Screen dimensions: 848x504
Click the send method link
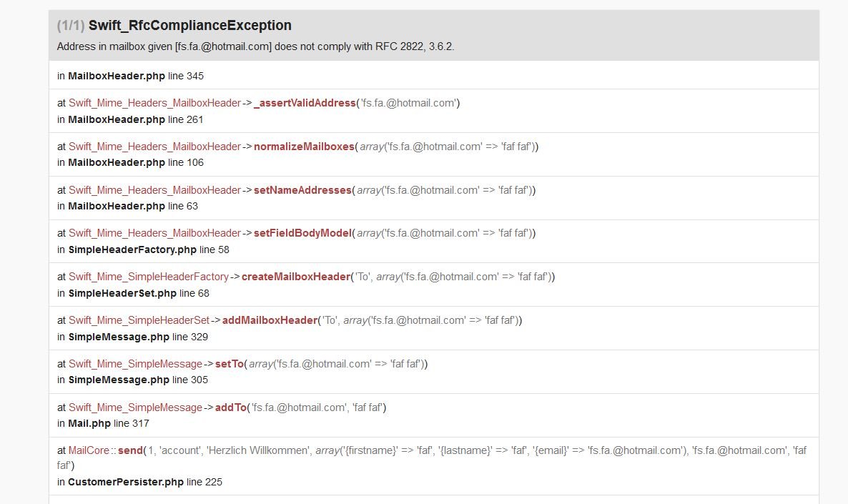click(130, 450)
